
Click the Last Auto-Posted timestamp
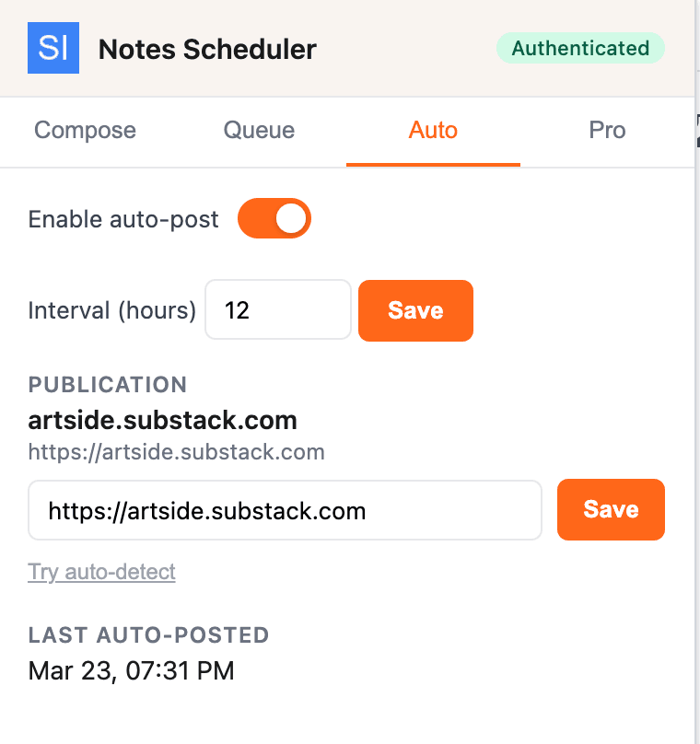[130, 670]
